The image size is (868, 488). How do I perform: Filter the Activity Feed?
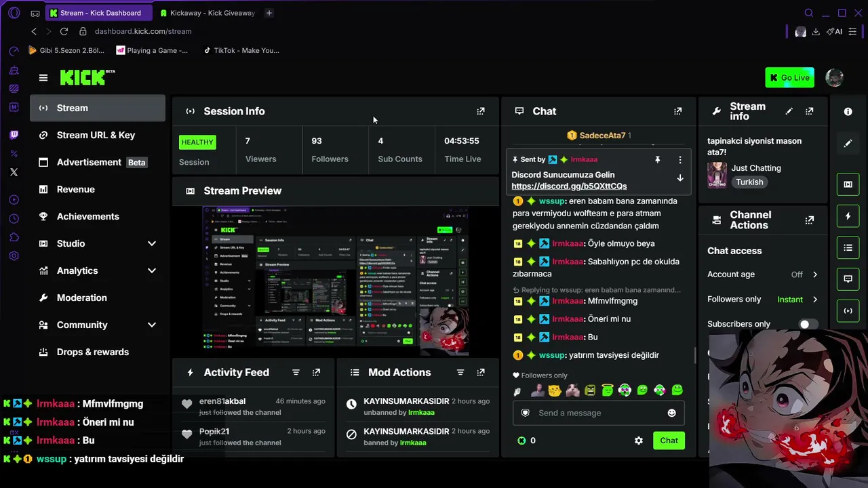pos(296,372)
